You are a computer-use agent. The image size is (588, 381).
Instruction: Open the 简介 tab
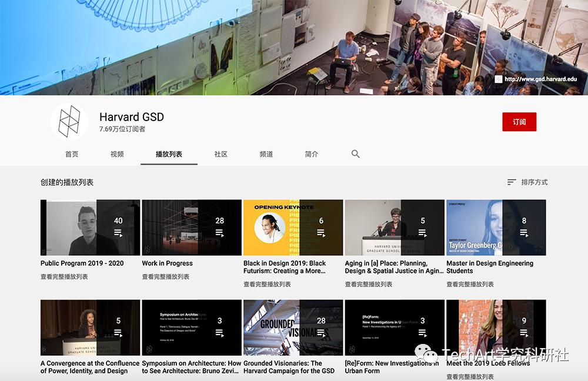coord(311,154)
